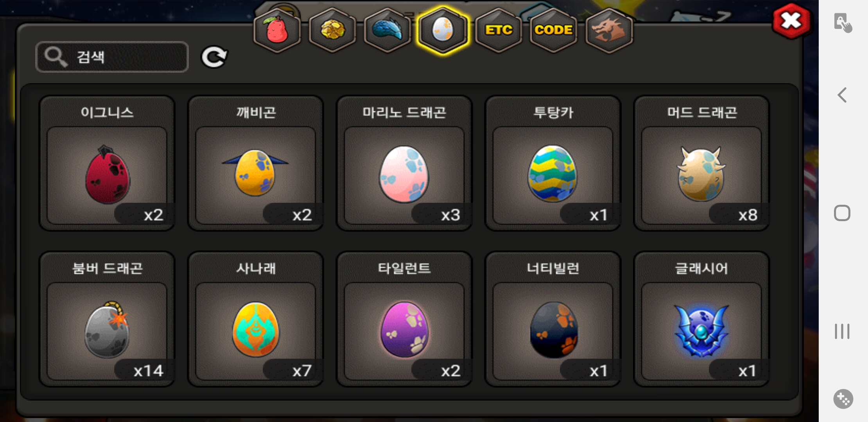Focus the 검색 search field

click(112, 57)
